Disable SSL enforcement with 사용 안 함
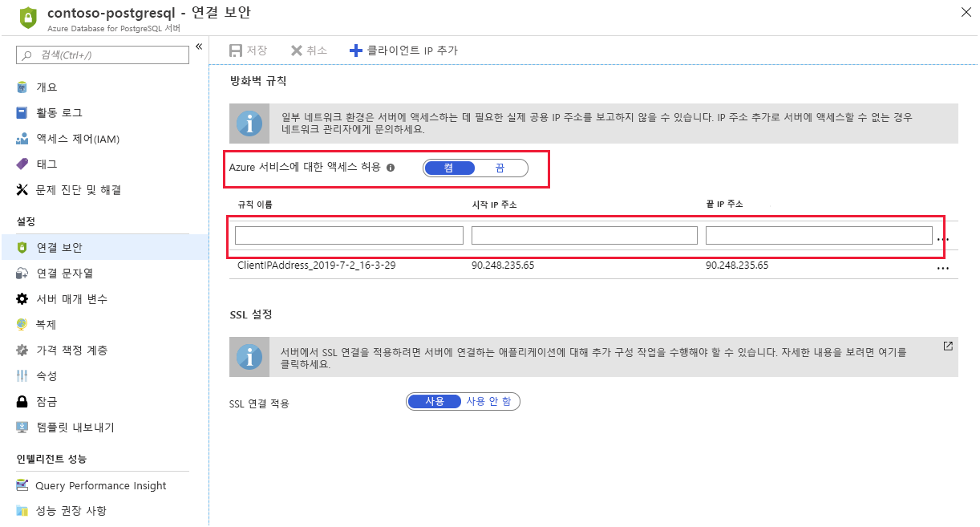Screen dimensions: 980x527 tap(488, 401)
